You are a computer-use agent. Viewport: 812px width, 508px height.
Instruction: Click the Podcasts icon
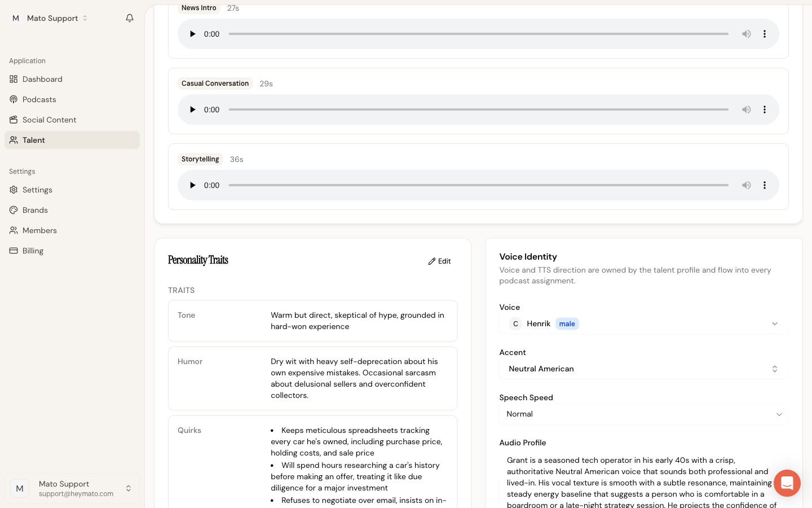point(14,99)
